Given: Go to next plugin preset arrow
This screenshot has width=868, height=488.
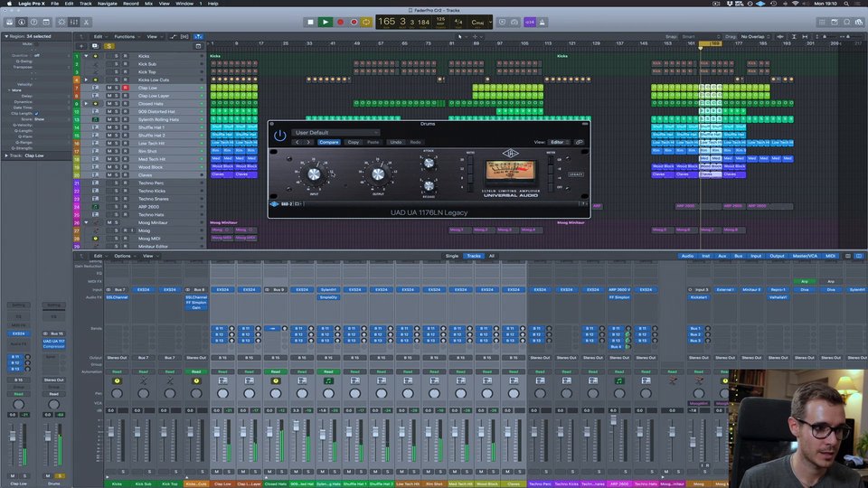Looking at the screenshot, I should (x=308, y=142).
